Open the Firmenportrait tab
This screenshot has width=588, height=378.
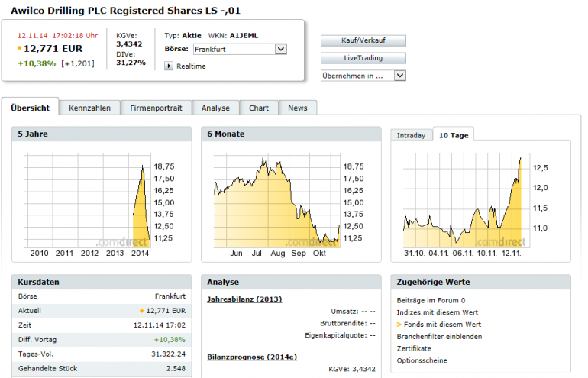(156, 108)
